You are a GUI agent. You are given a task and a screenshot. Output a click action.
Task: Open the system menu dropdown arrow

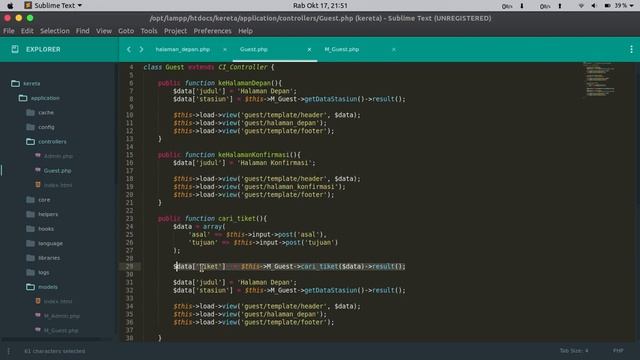tap(632, 6)
